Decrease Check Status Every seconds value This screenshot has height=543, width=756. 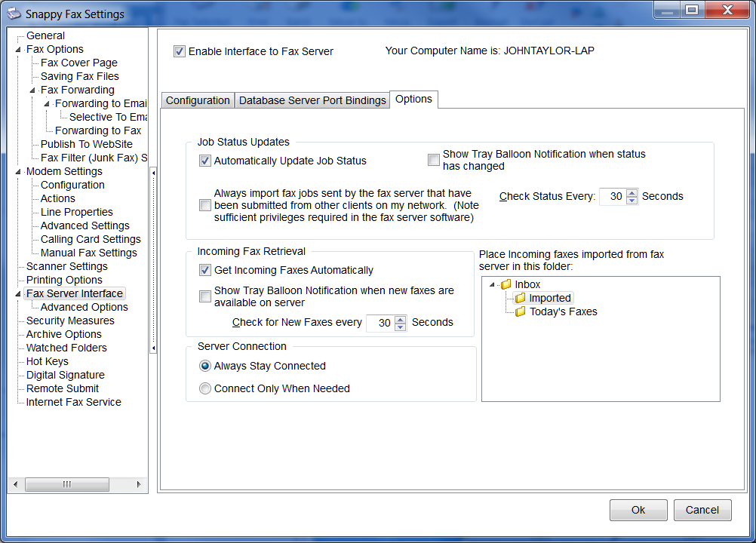pos(632,200)
